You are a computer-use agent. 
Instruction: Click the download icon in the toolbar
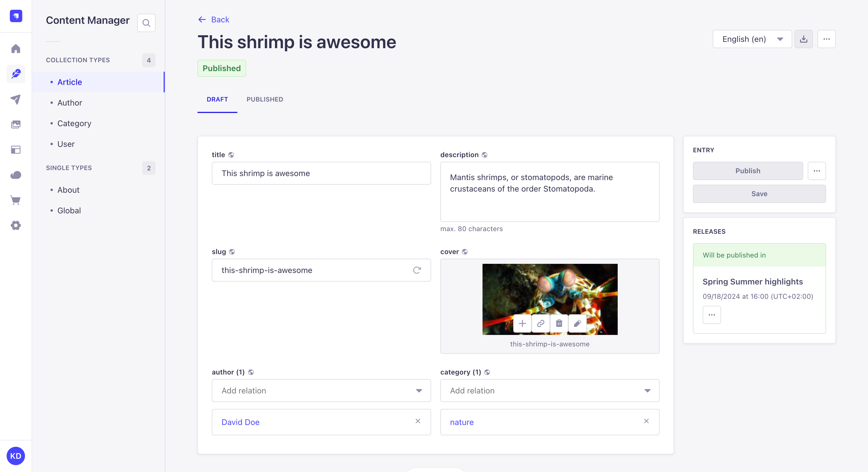tap(803, 39)
